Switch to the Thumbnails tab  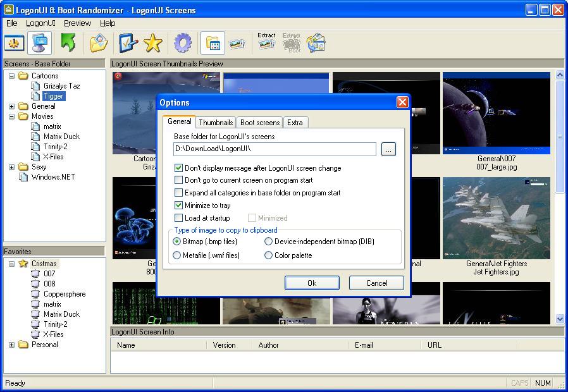coord(216,122)
